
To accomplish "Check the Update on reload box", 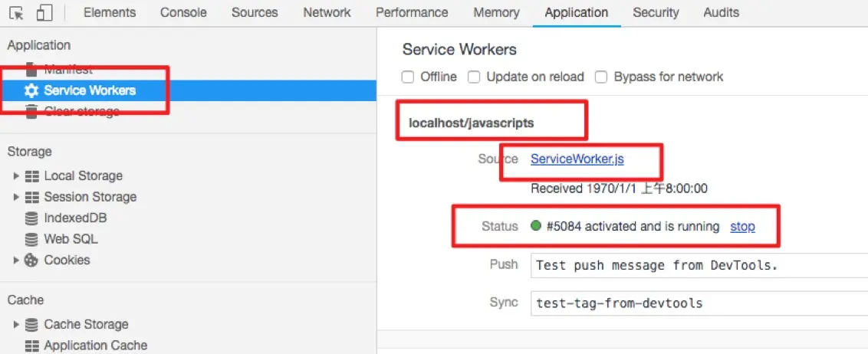I will click(474, 77).
